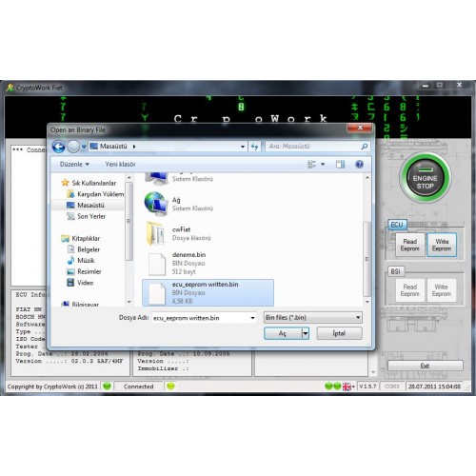Viewport: 476px width, 476px height.
Task: Select the UK flag language icon
Action: coord(347,387)
